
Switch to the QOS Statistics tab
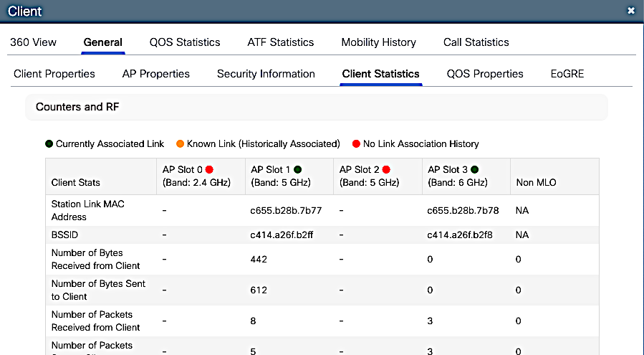pos(185,42)
